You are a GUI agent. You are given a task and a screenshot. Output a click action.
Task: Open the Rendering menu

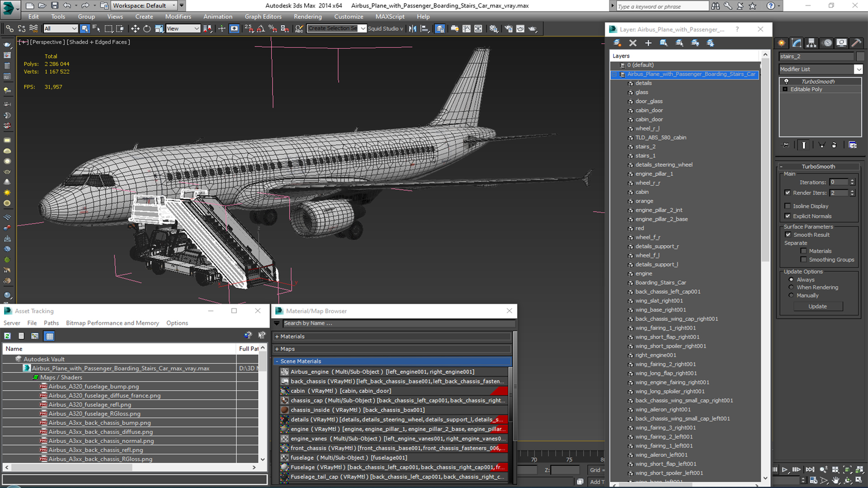tap(308, 16)
